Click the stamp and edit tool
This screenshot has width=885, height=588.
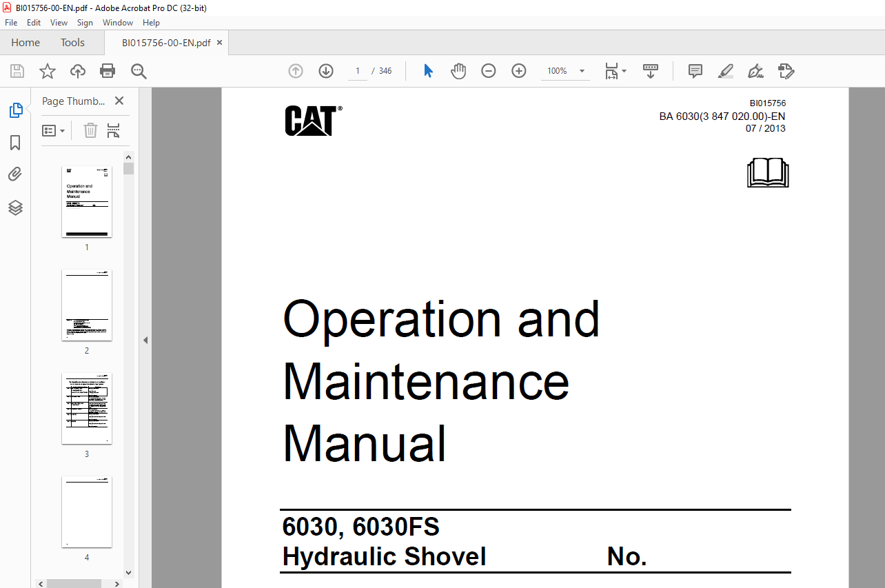pyautogui.click(x=786, y=71)
